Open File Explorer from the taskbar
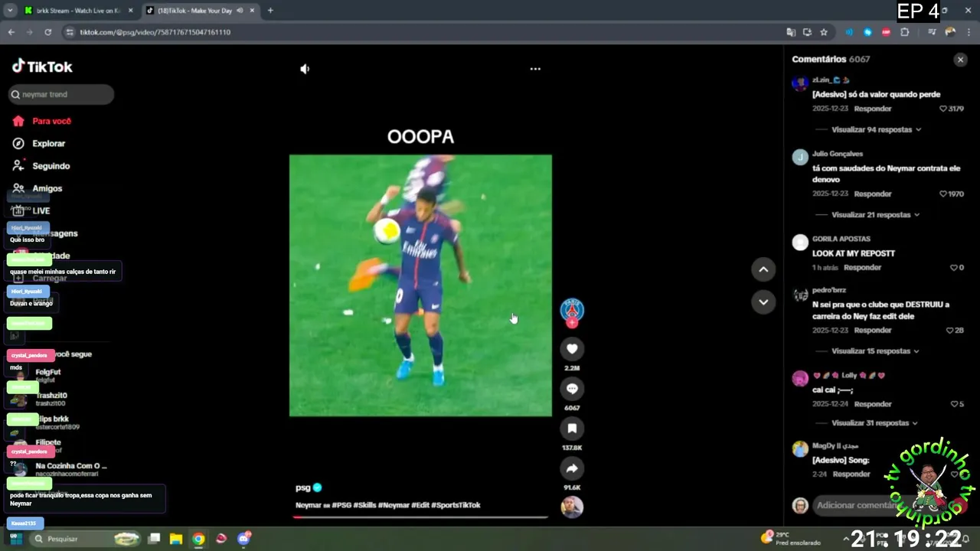The image size is (980, 551). tap(176, 539)
